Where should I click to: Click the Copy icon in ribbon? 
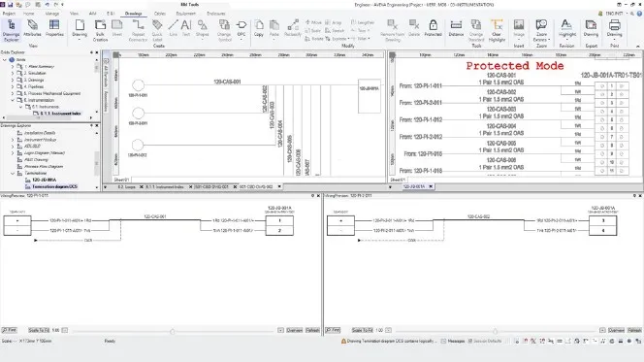point(259,28)
